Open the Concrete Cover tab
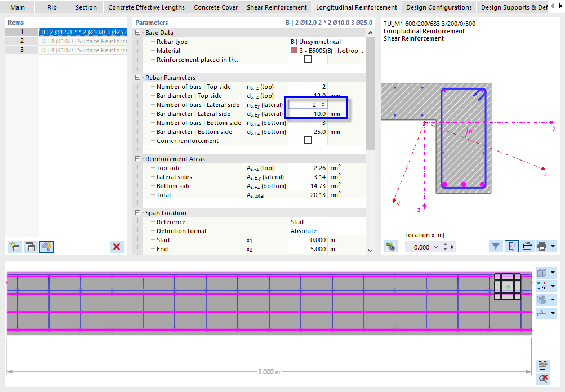The height and width of the screenshot is (392, 565). 216,7
